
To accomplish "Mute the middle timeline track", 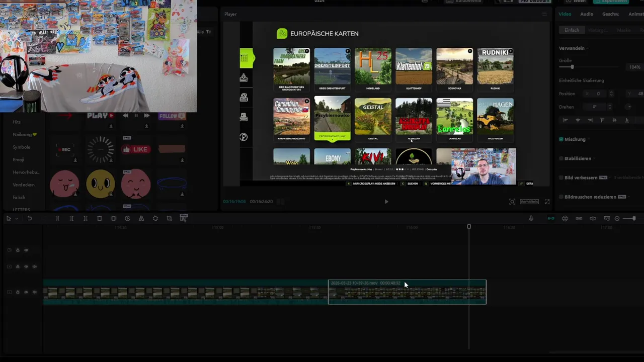I will click(35, 266).
